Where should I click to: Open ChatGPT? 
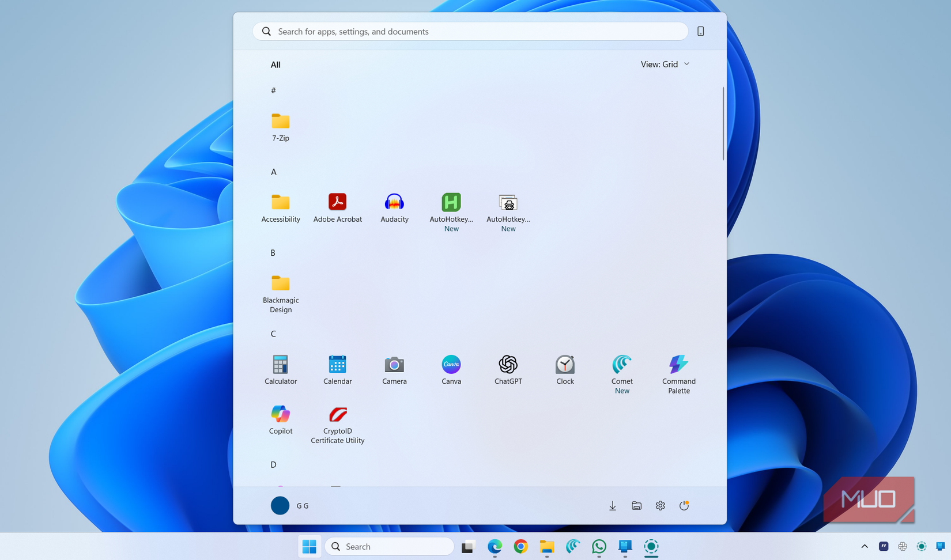[x=508, y=369]
